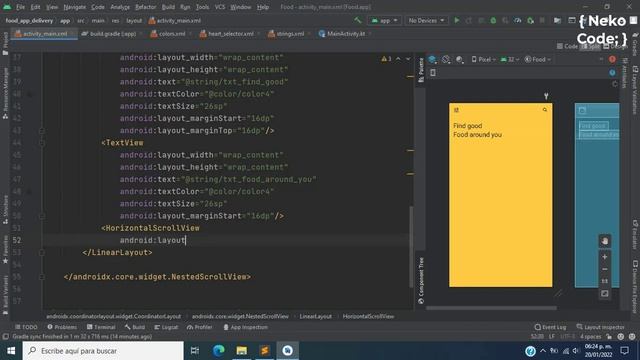Click NestedScrollView in bottom breadcrumb
Viewport: 640px width, 360px height.
[x=240, y=316]
